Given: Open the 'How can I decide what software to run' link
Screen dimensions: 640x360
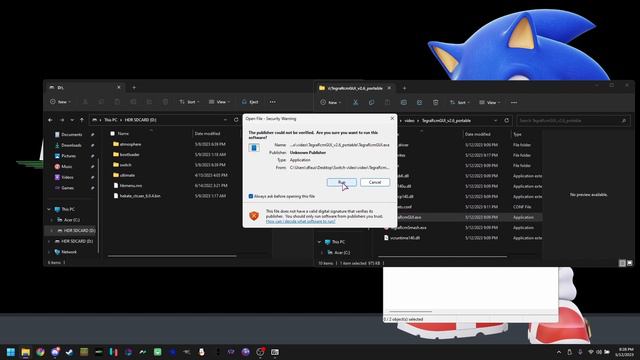Looking at the screenshot, I should [x=300, y=221].
